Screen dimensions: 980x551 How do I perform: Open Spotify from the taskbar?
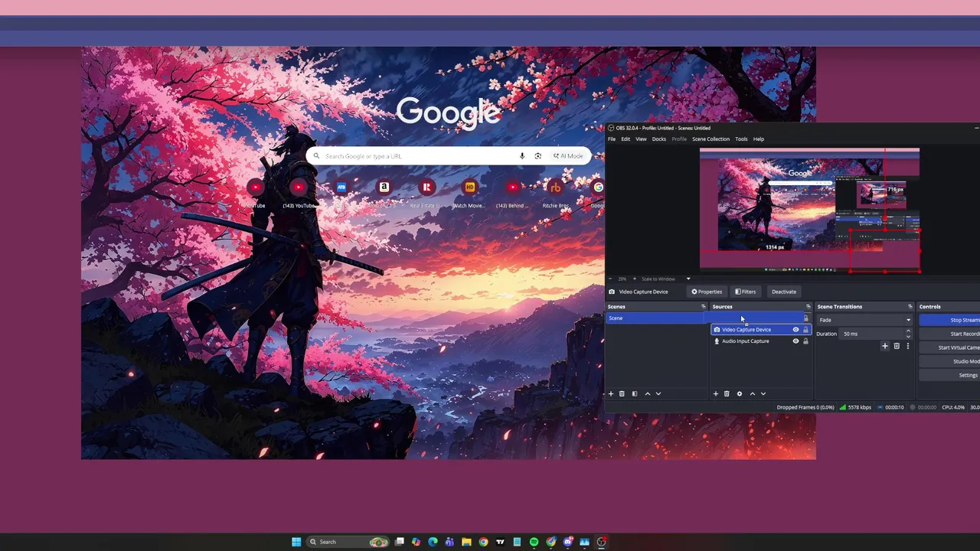(x=534, y=542)
